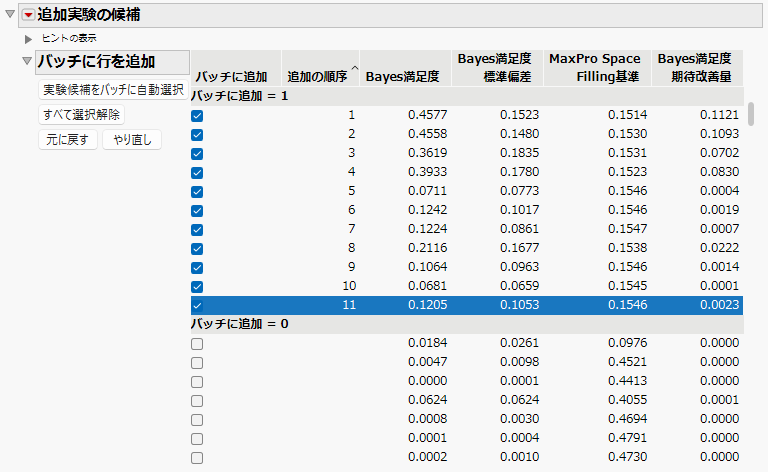Select the バッチに追加 = 1 group header
The height and width of the screenshot is (472, 768).
click(467, 96)
